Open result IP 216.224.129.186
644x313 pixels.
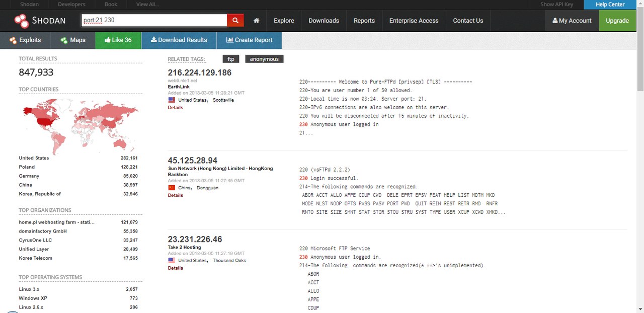tap(199, 72)
